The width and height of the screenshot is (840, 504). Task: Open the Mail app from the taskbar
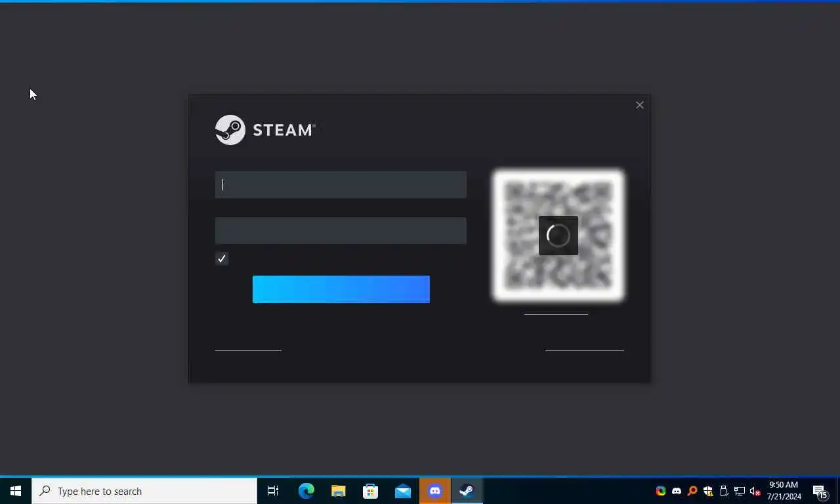pos(403,491)
